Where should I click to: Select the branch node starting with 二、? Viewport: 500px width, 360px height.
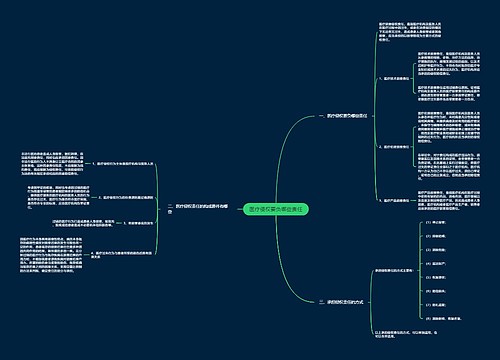(341, 302)
